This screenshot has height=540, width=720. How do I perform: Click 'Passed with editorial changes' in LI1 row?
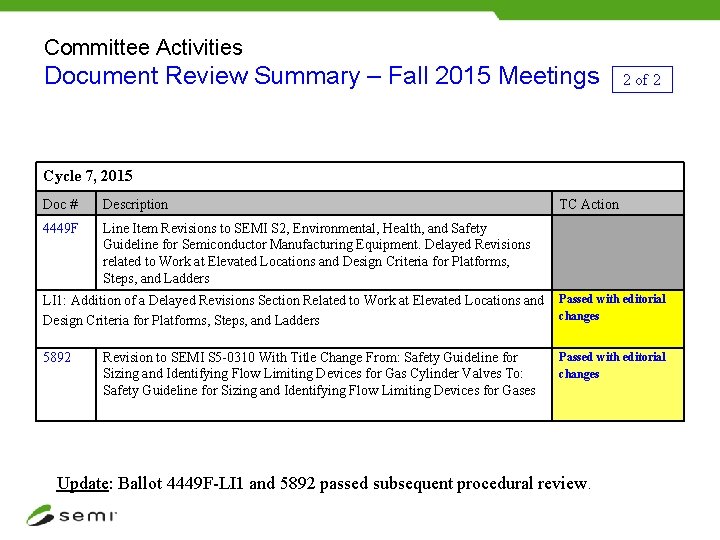[612, 307]
